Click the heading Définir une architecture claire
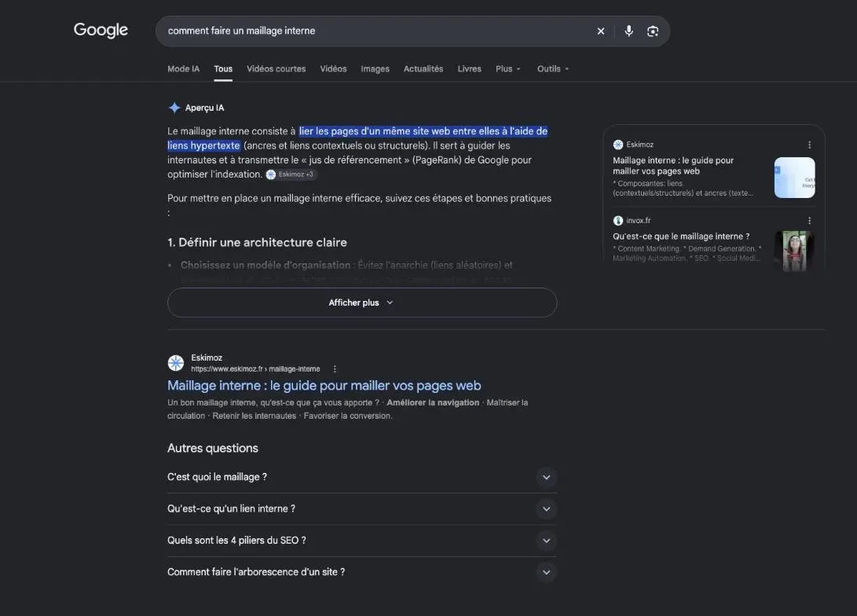The width and height of the screenshot is (857, 616). (257, 242)
